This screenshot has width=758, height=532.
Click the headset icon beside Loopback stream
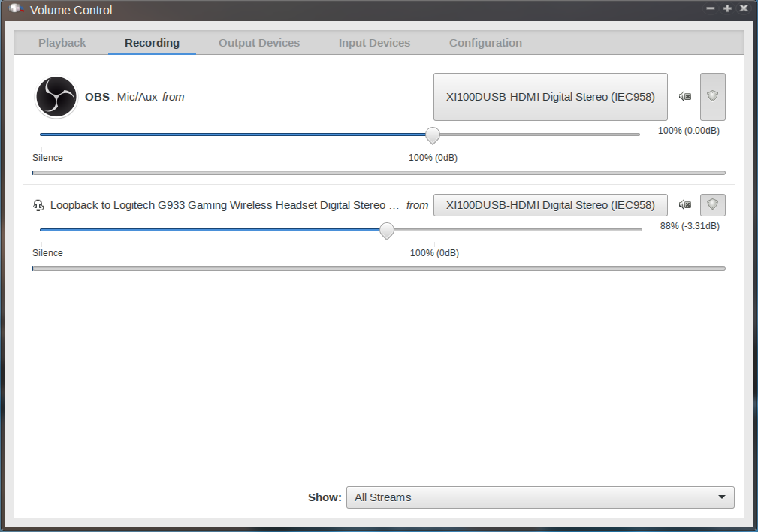click(38, 205)
